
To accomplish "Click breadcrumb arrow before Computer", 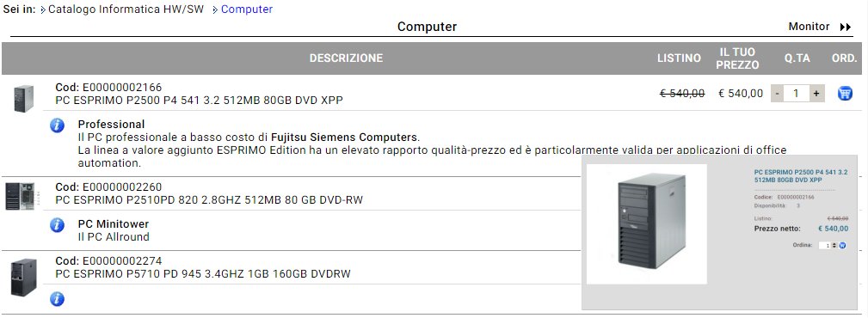I will (215, 10).
